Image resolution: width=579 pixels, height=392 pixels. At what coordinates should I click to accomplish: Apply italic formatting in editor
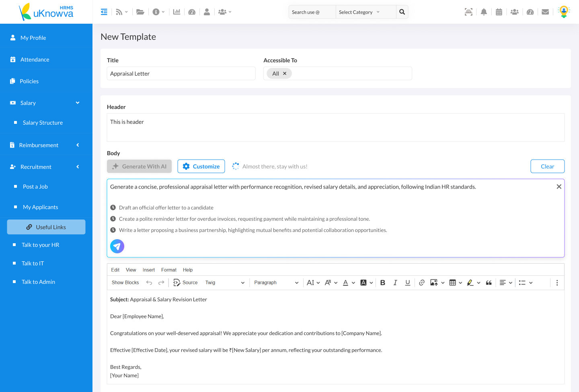(x=395, y=283)
